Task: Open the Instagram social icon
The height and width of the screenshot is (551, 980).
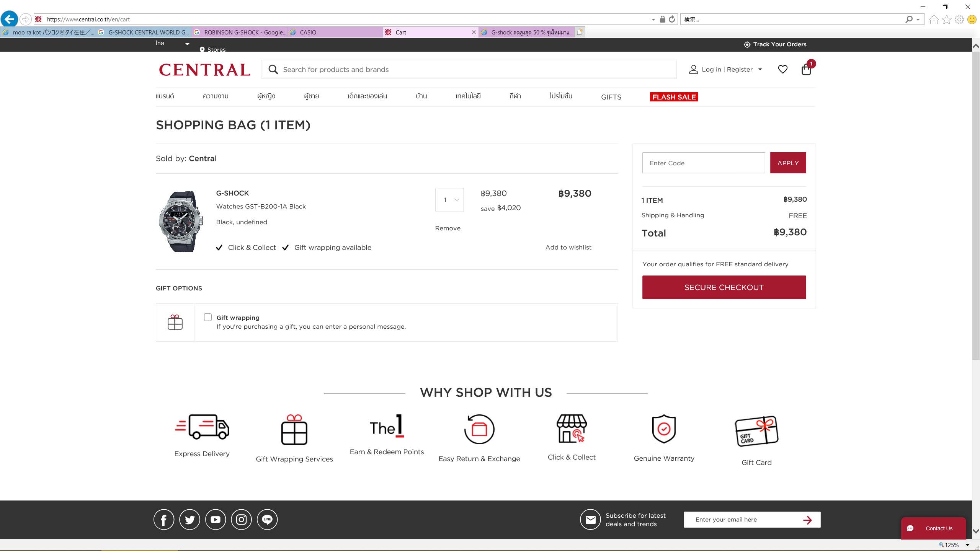Action: (x=241, y=519)
